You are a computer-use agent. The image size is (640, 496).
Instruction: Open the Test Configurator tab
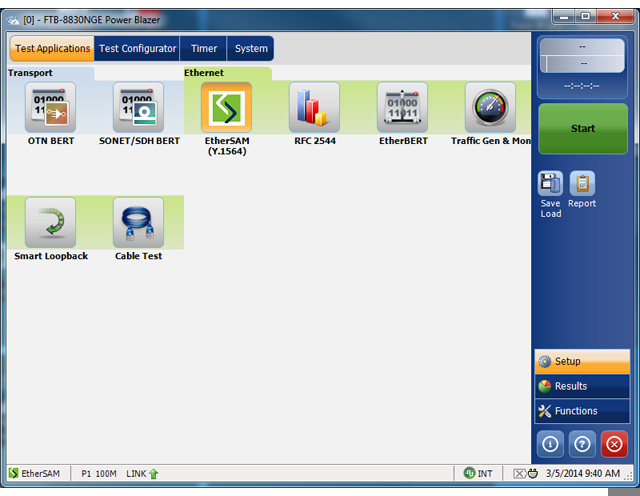click(x=137, y=49)
